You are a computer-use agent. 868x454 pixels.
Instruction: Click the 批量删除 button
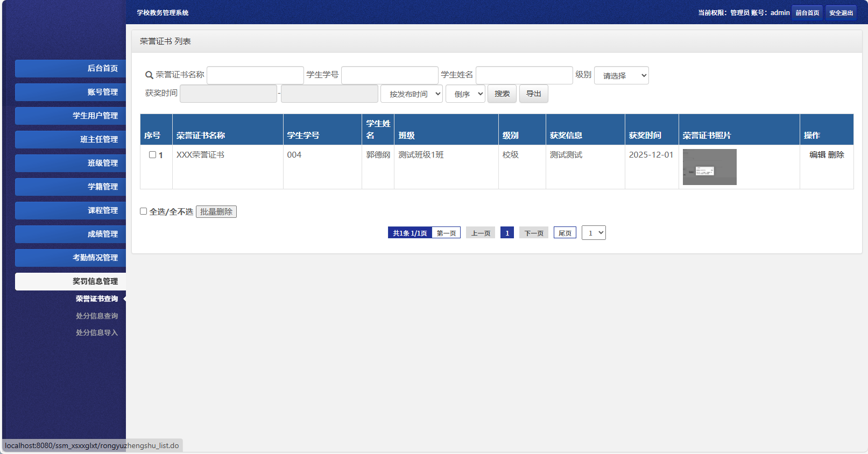(x=216, y=211)
